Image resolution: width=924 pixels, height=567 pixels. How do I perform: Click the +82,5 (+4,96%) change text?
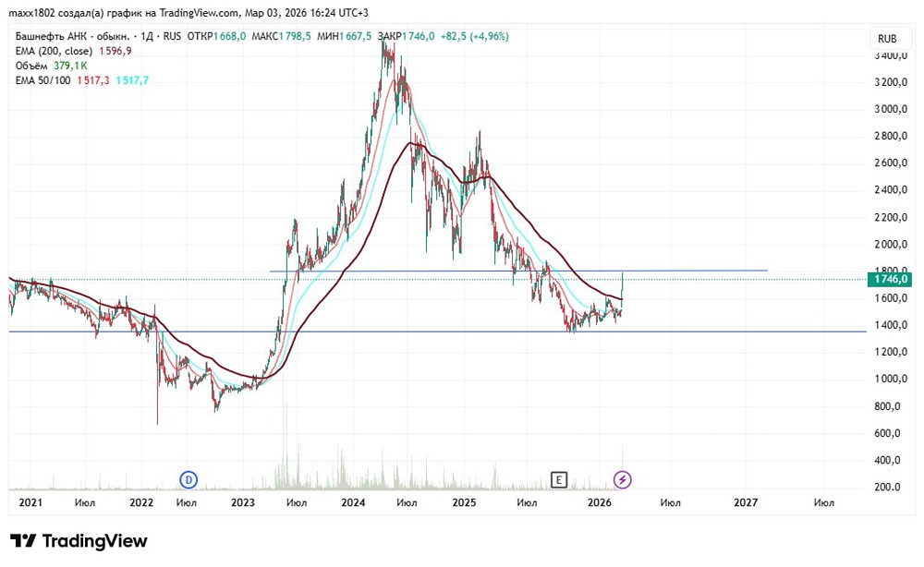point(475,37)
